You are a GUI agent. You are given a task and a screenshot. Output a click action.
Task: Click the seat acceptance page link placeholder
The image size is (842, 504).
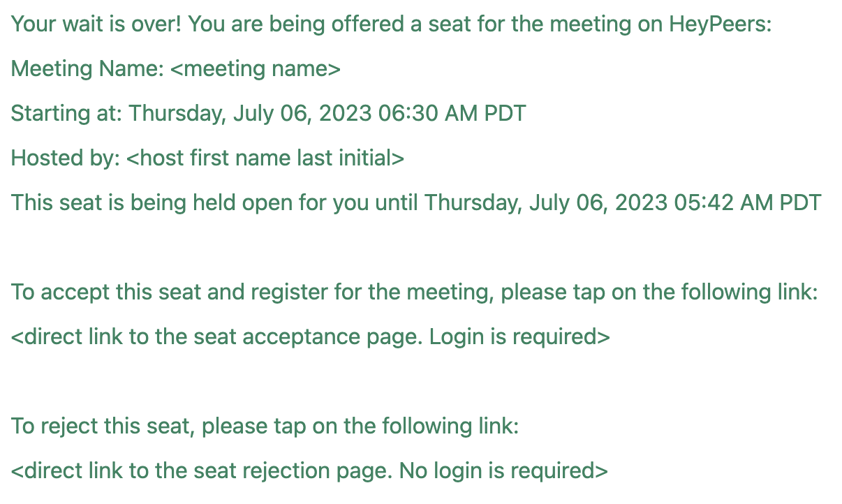(x=311, y=336)
